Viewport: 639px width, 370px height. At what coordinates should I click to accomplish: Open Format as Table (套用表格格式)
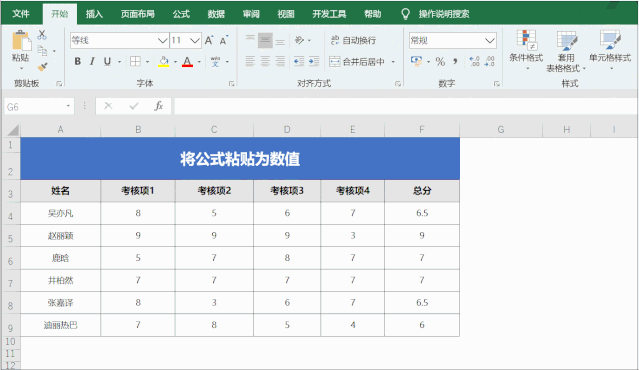566,51
